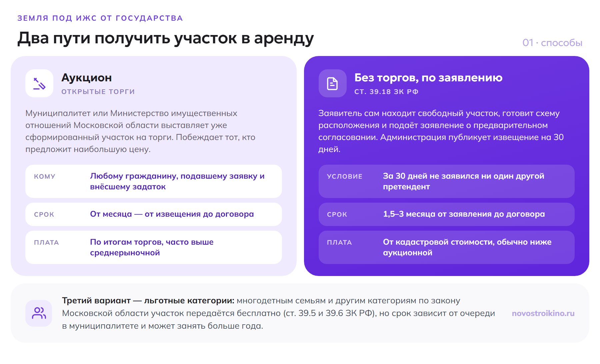
Task: Select the Аукцион card title
Action: pyautogui.click(x=87, y=78)
